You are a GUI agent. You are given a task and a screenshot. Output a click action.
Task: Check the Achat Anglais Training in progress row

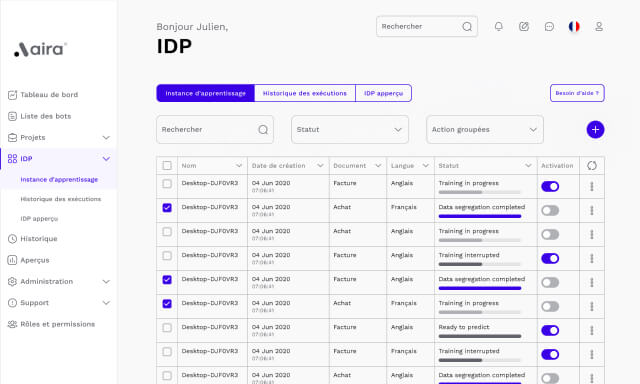click(x=167, y=232)
